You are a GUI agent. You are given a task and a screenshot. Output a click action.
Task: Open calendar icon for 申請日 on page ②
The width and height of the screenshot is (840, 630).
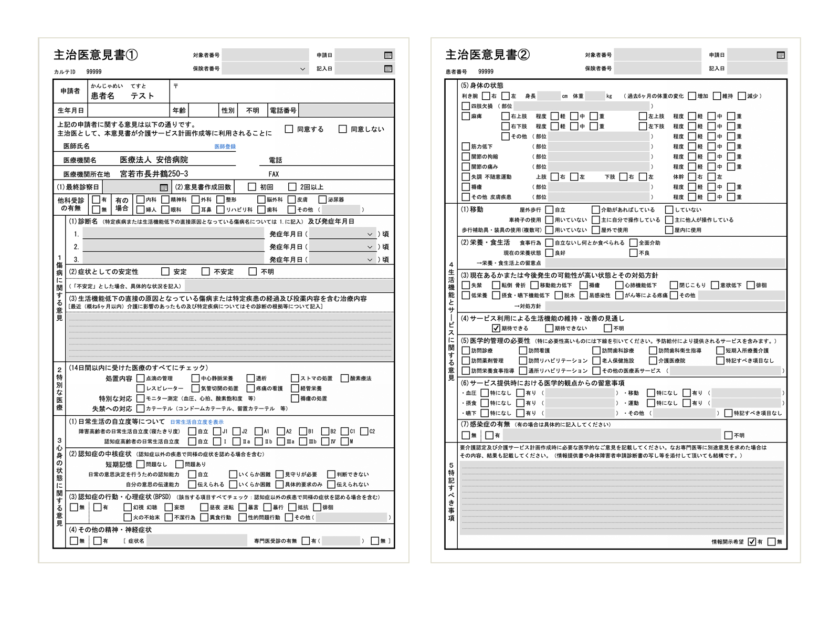click(x=781, y=55)
